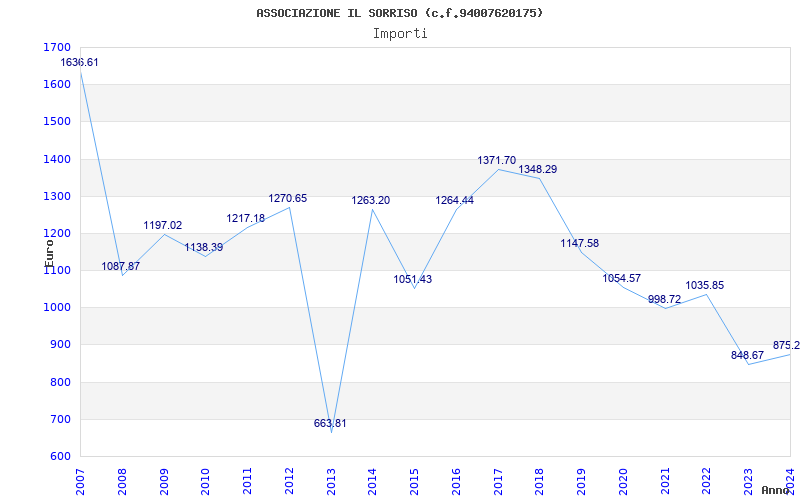The image size is (800, 500).
Task: Click the Importi subtitle
Action: click(x=400, y=34)
